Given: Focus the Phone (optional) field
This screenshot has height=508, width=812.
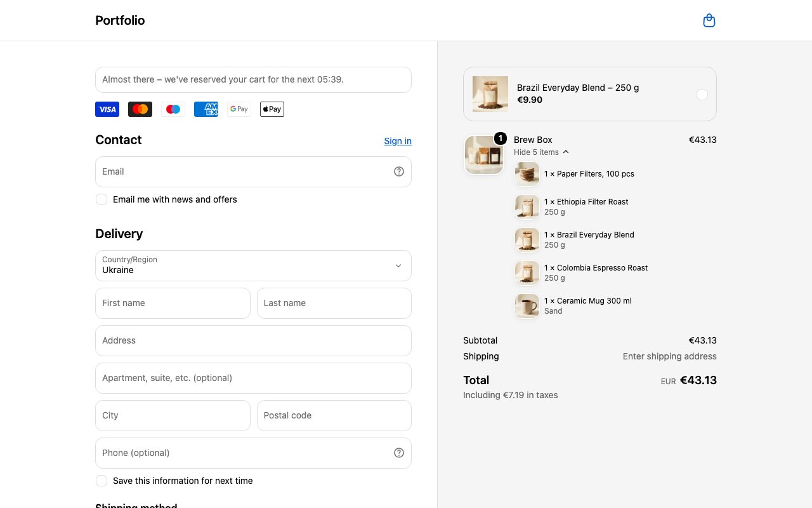Looking at the screenshot, I should tap(253, 453).
